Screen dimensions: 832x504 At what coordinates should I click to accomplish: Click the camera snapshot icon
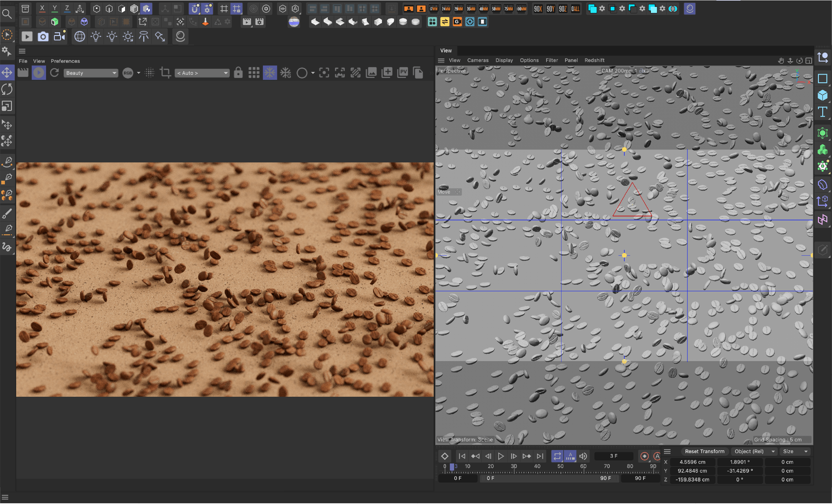click(43, 37)
